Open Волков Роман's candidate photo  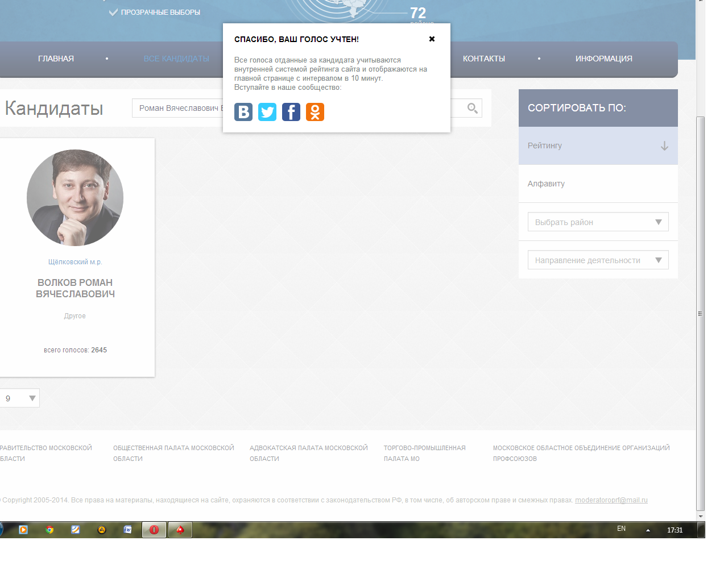click(x=75, y=198)
